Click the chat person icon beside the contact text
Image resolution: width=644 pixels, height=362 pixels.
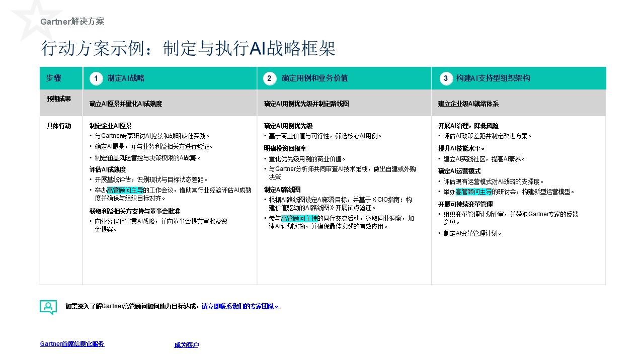48,307
